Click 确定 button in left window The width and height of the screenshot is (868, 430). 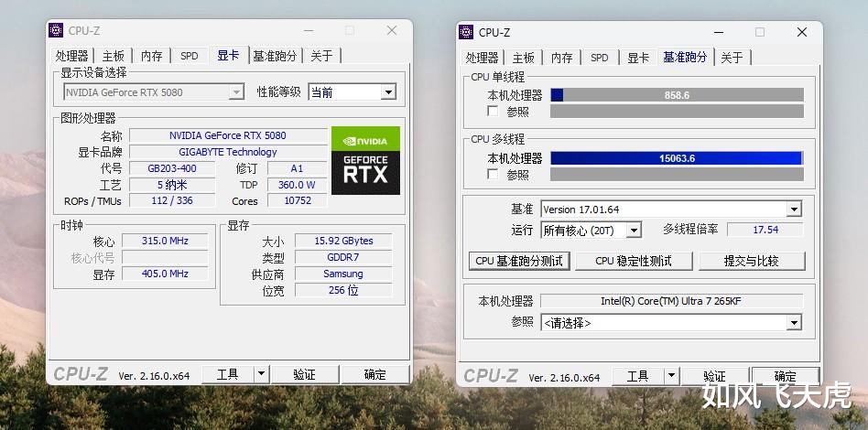(374, 375)
